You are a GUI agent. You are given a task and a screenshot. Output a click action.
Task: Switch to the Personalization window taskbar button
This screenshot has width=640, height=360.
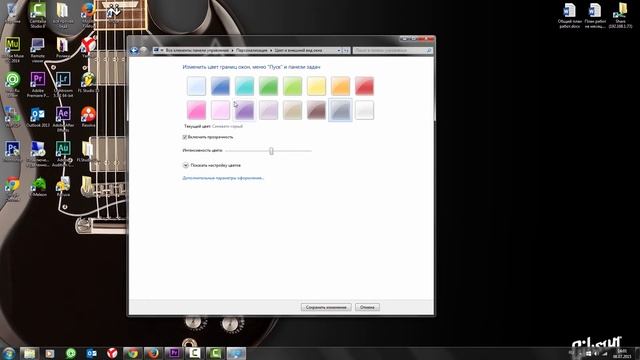pyautogui.click(x=237, y=353)
